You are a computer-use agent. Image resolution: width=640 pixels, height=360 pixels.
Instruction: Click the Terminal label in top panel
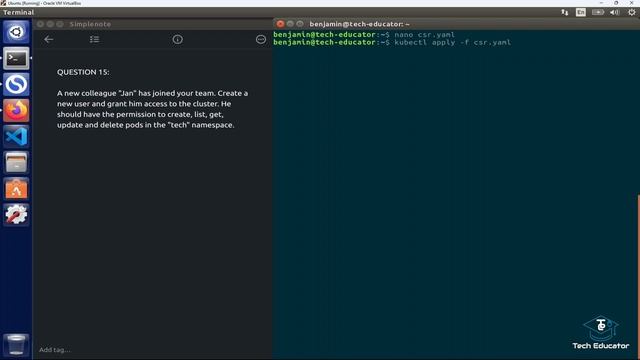click(18, 12)
